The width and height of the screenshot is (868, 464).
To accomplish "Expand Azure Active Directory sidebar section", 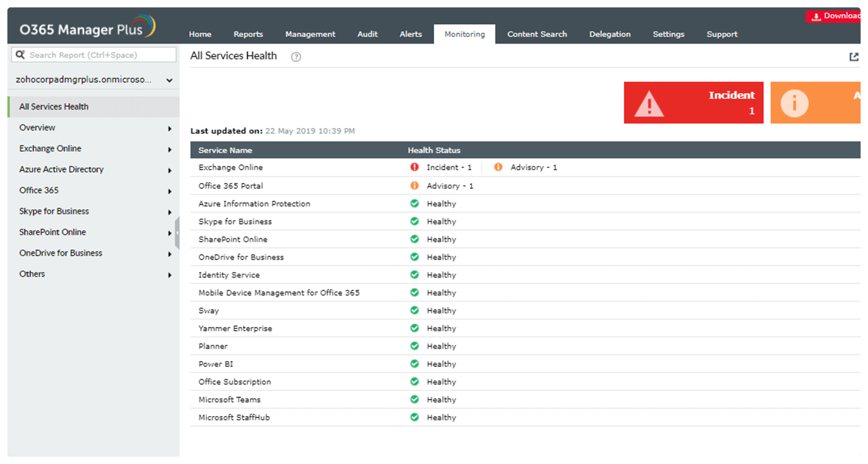I will [x=170, y=170].
